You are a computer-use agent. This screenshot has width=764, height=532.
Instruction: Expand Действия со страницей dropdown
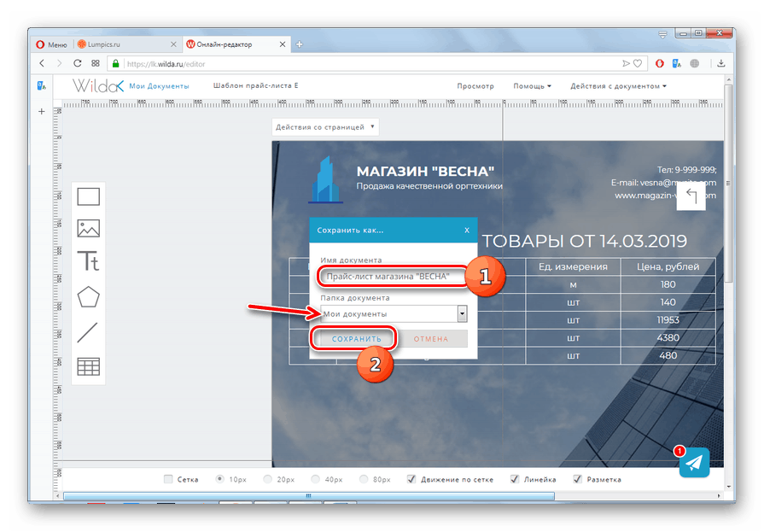click(325, 126)
